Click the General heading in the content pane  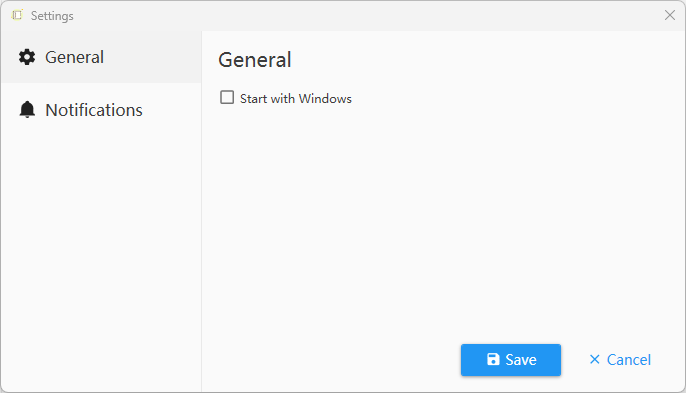click(x=255, y=60)
